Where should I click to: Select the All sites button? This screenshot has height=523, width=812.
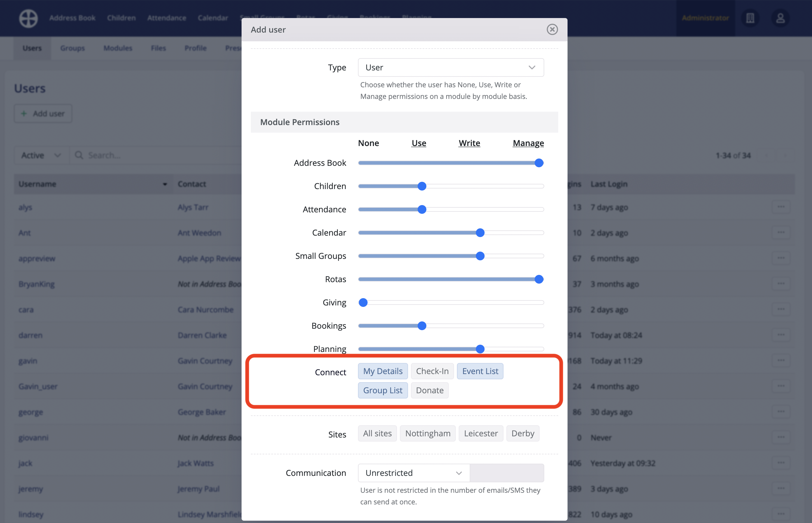pyautogui.click(x=377, y=433)
